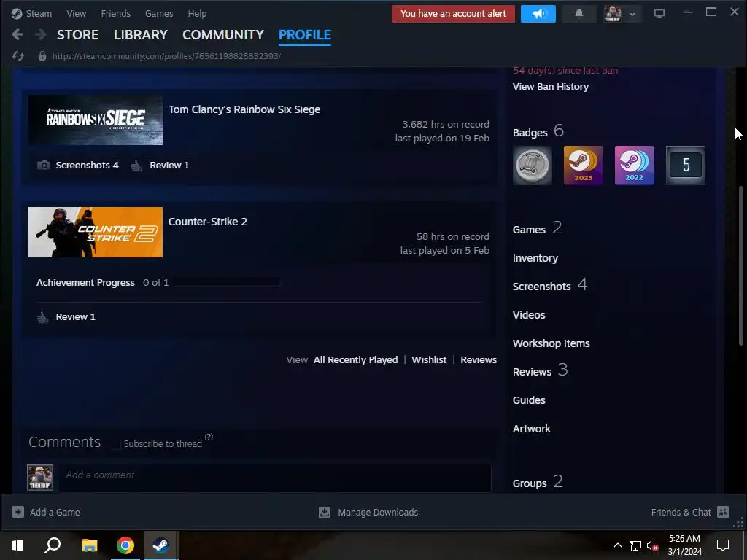Open Reviews link under recent games
This screenshot has height=560, width=747.
479,360
